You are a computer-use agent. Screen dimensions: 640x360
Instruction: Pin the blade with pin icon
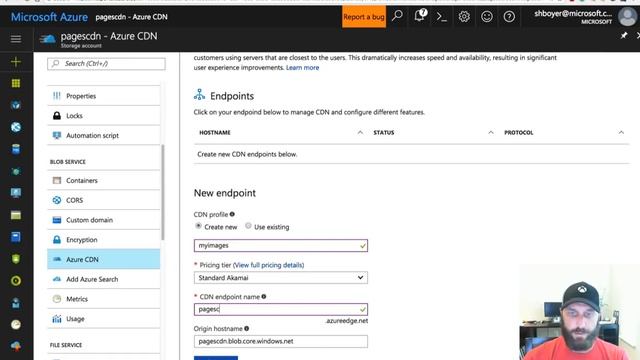[624, 36]
